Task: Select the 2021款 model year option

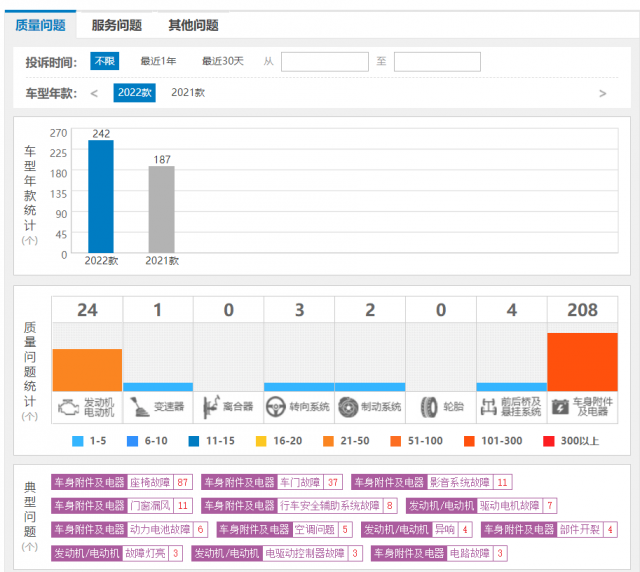Action: (x=188, y=93)
